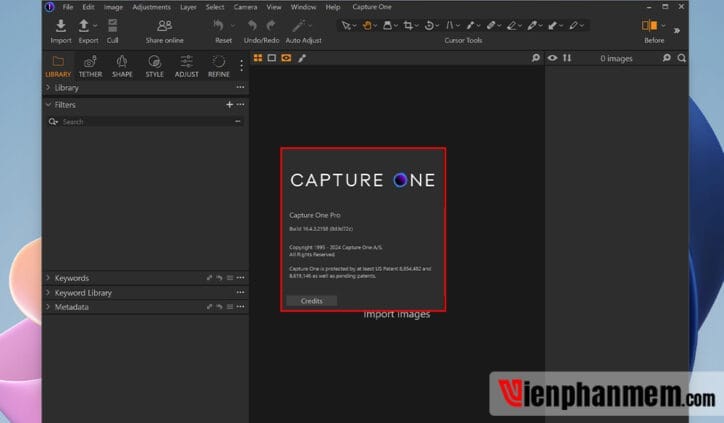Open the Export dropdown arrow
Screen dimensions: 724x423
click(x=95, y=26)
